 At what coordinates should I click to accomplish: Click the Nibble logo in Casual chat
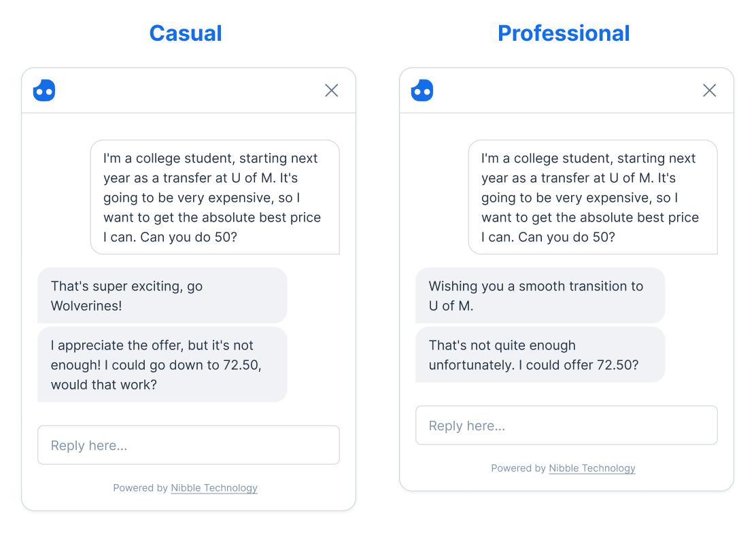(44, 90)
